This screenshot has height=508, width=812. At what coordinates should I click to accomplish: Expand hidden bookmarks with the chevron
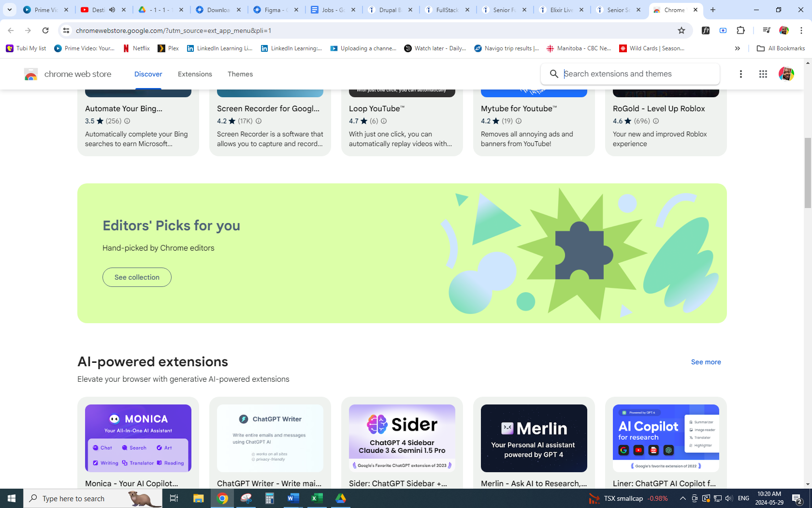(737, 48)
